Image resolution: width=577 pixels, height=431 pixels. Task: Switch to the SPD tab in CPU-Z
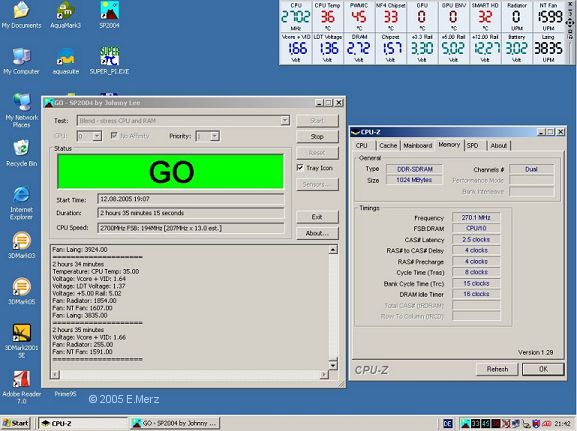473,145
